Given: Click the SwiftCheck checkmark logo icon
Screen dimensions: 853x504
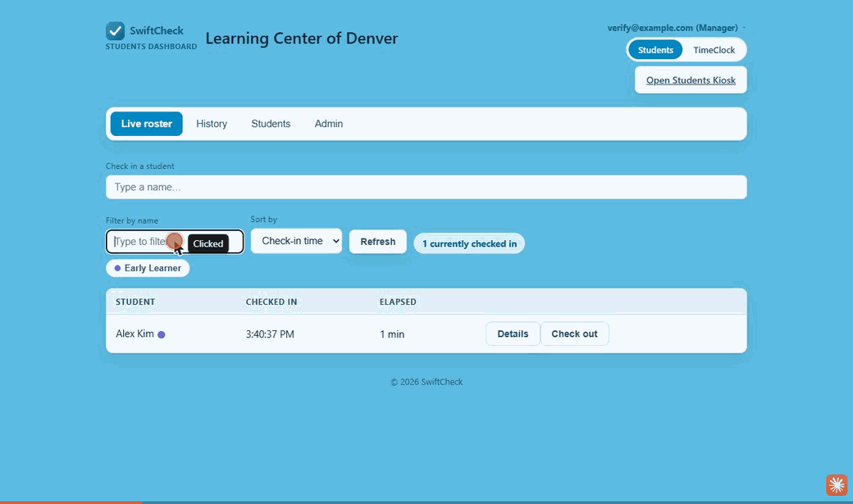Looking at the screenshot, I should coord(116,31).
